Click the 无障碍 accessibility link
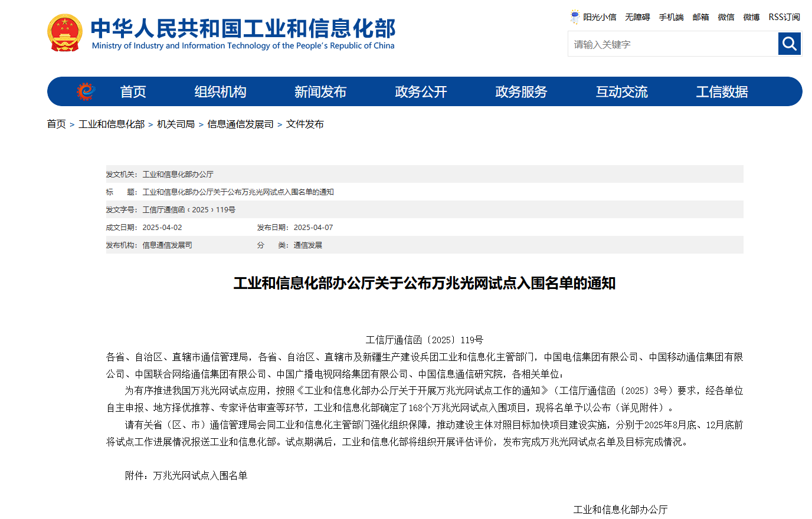This screenshot has width=812, height=519. point(637,17)
